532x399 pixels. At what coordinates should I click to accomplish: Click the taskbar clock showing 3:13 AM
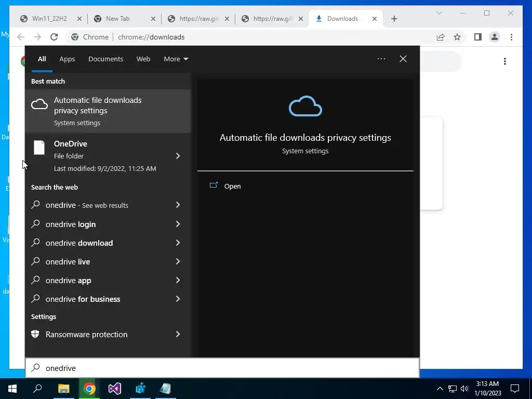coord(487,389)
